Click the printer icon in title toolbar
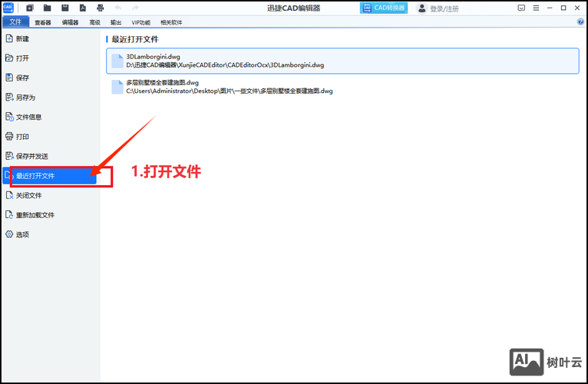Screen dimensions: 588x384 point(100,8)
